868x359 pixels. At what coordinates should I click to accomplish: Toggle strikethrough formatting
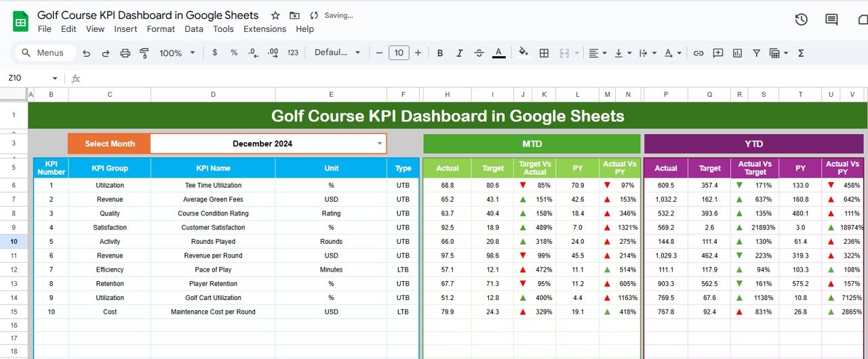tap(479, 53)
